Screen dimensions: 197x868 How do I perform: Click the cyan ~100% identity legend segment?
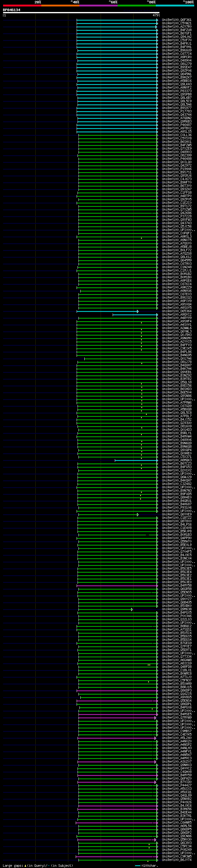(x=175, y=6)
